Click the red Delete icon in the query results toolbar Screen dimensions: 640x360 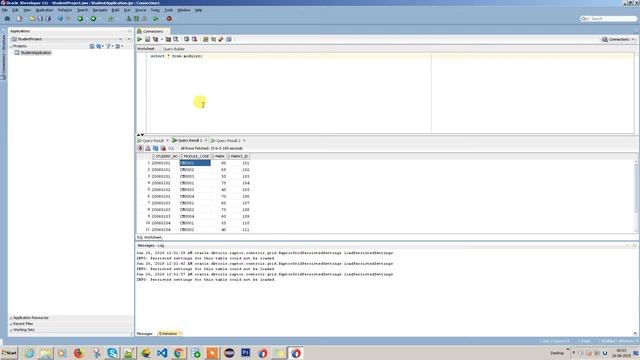tap(163, 148)
